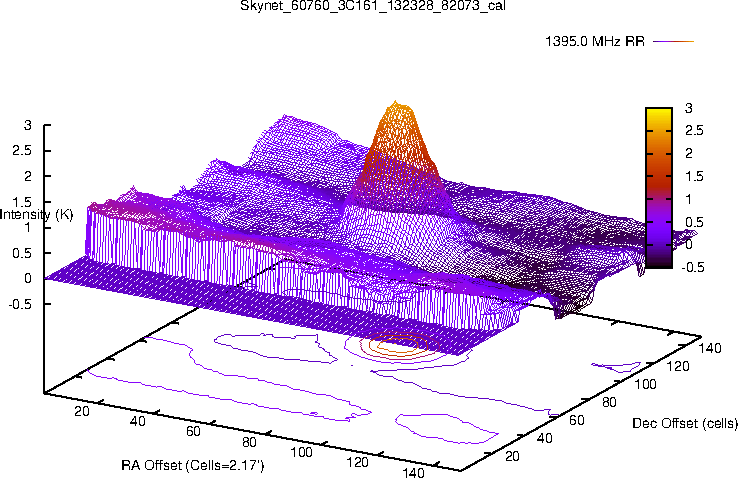Click the RA Offset (Cells=2.17') axis label
Viewport: 738px width, 478px height.
193,466
